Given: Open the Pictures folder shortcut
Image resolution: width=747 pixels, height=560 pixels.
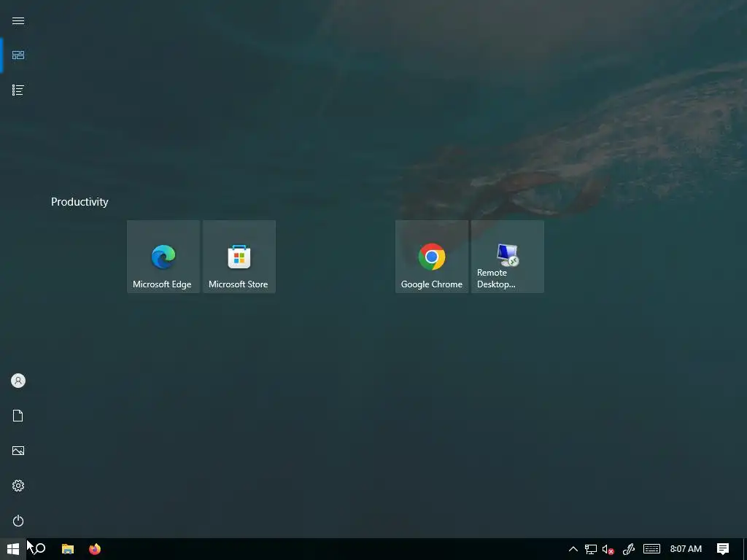Looking at the screenshot, I should click(18, 451).
